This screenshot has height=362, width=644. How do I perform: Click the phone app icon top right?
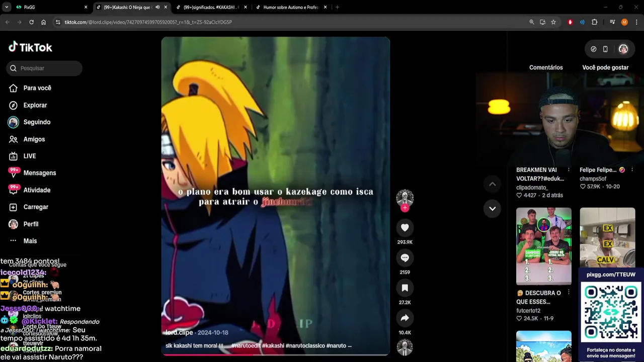[x=605, y=49]
